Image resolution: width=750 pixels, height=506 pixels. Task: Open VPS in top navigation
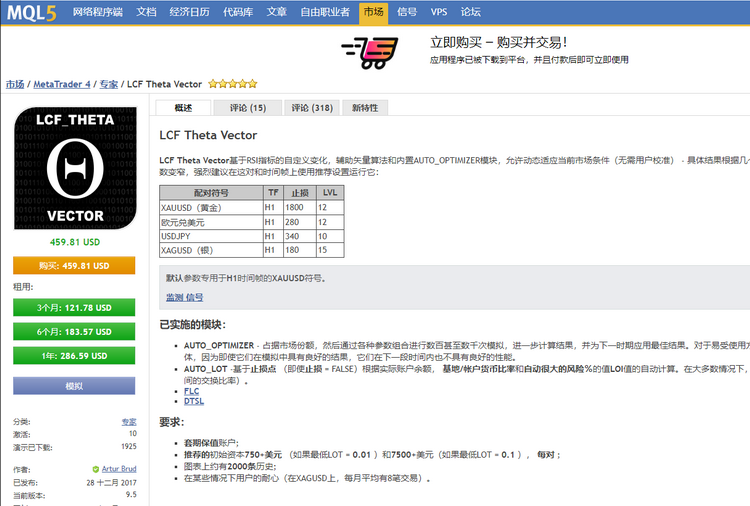[x=439, y=12]
